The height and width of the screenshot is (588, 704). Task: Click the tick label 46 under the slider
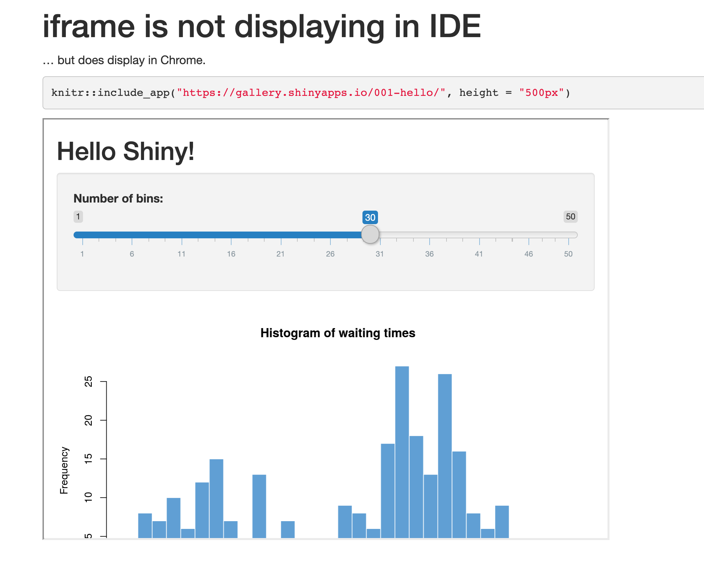(529, 254)
